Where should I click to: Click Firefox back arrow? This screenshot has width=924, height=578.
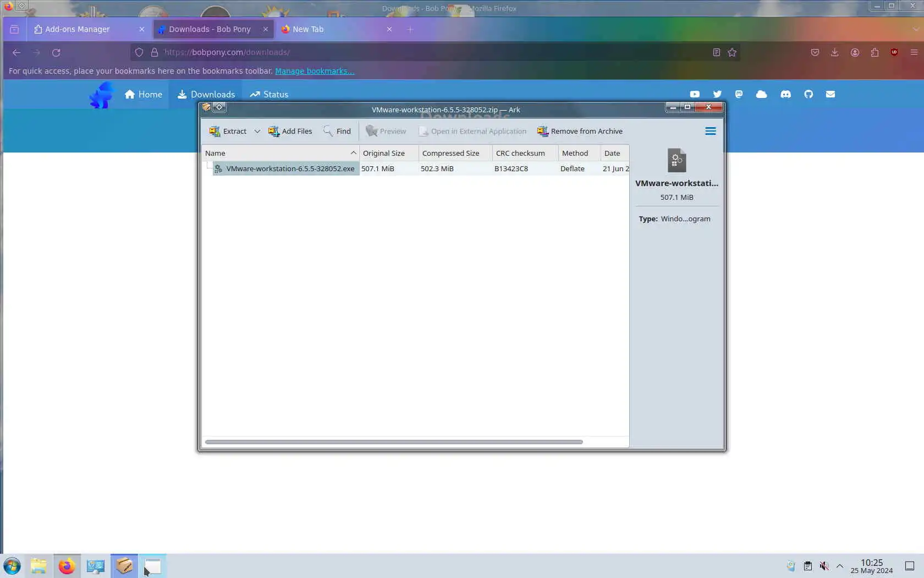point(16,52)
